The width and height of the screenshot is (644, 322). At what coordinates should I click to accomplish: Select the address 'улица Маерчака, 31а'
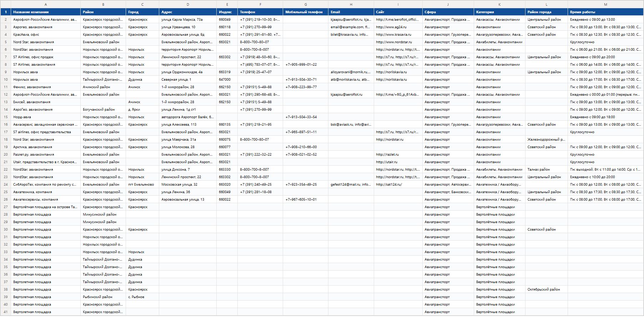coord(188,140)
